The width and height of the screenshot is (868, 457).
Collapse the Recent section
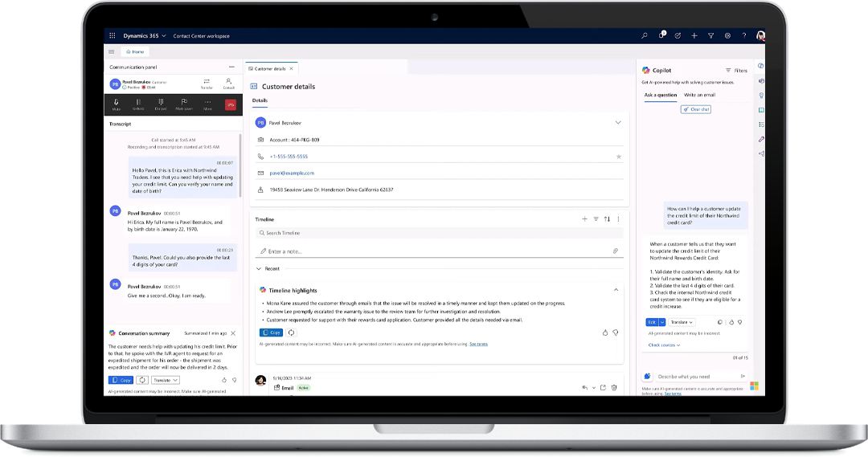[x=259, y=268]
